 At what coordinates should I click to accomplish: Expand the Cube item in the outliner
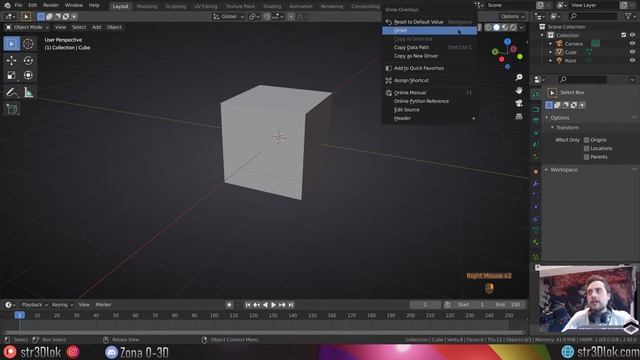click(x=551, y=52)
